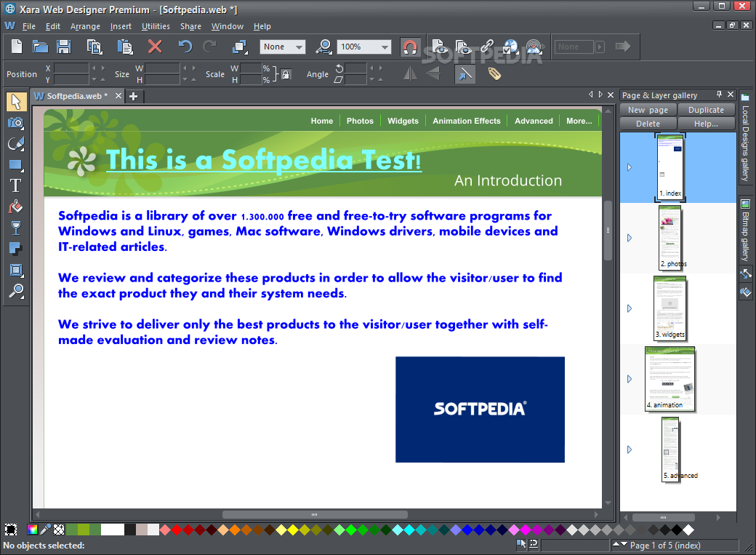756x555 pixels.
Task: Open the 100% zoom dropdown
Action: point(363,47)
